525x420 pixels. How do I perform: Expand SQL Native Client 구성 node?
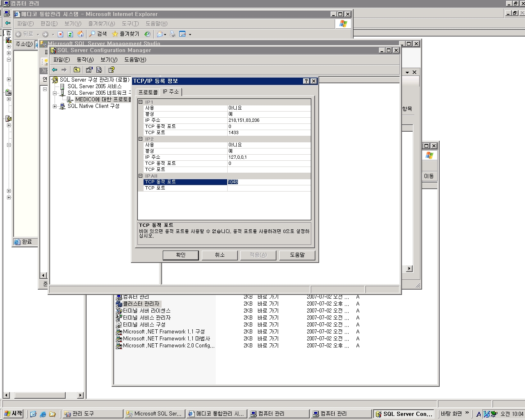point(55,106)
